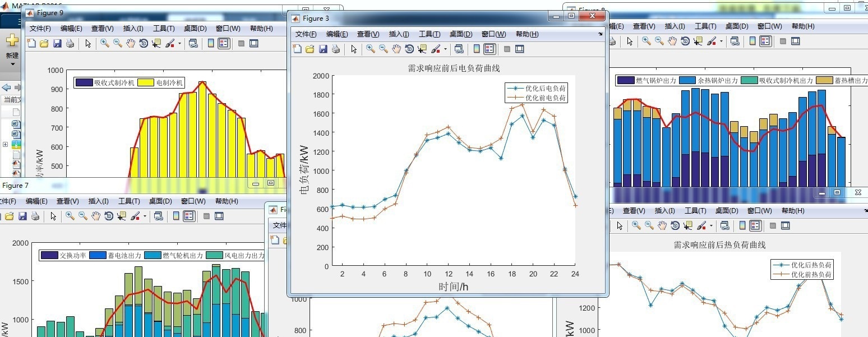Save icon in Figure 7 toolbar
Screen dimensions: 868x337
23,216
